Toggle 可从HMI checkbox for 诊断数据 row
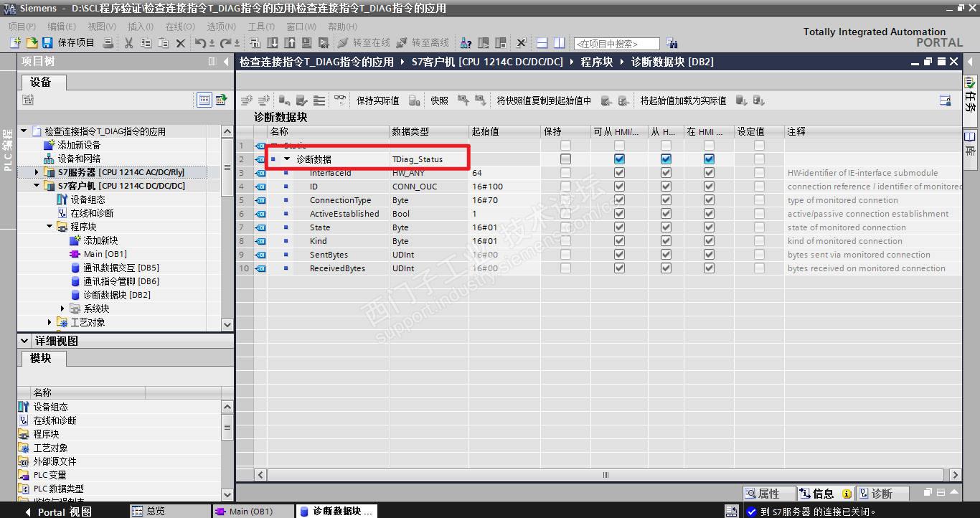 tap(619, 159)
